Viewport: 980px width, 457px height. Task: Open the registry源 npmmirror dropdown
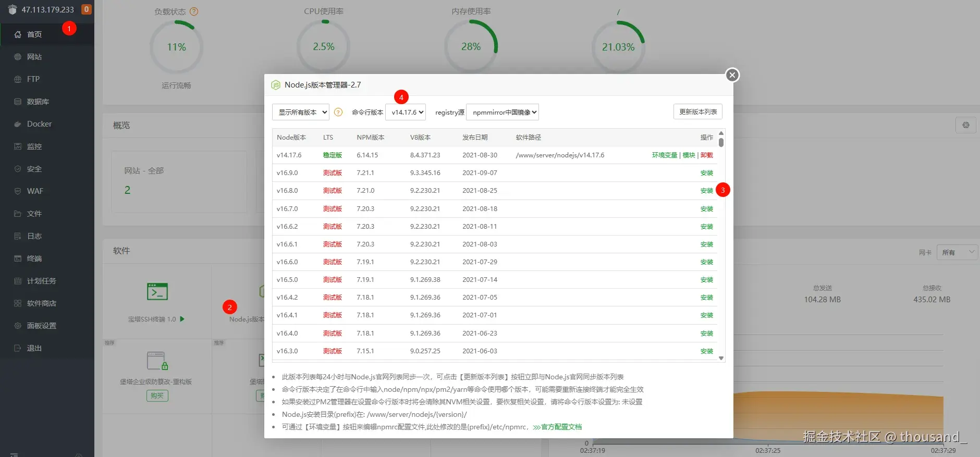pos(503,112)
